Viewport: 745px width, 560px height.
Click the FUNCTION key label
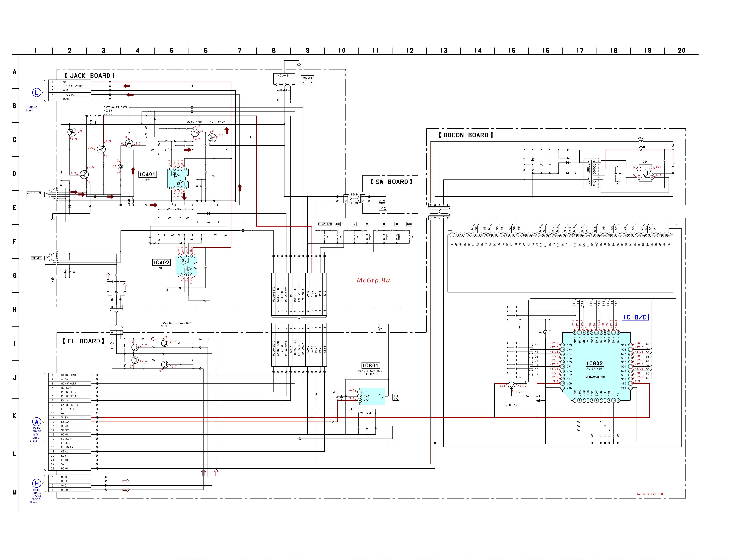325,224
